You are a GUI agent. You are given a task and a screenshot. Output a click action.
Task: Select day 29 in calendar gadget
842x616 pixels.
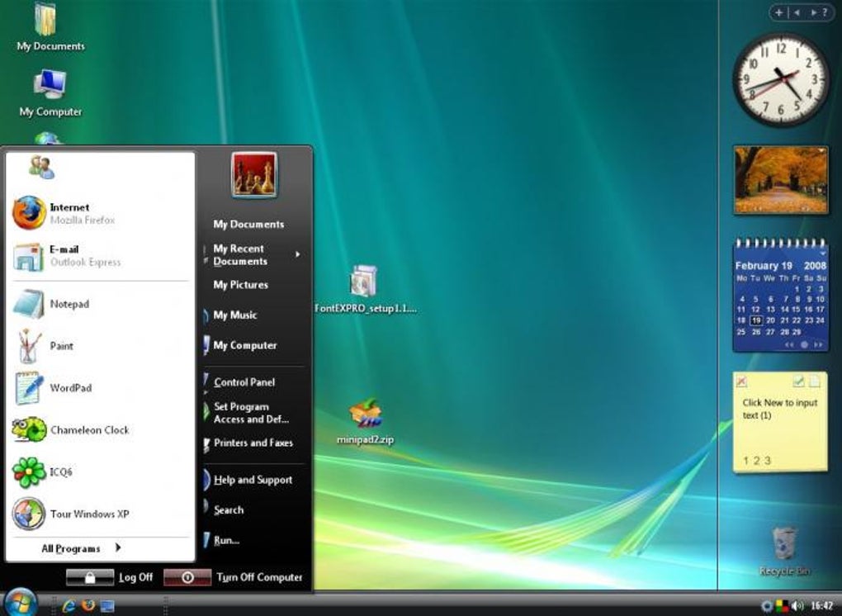tap(797, 332)
